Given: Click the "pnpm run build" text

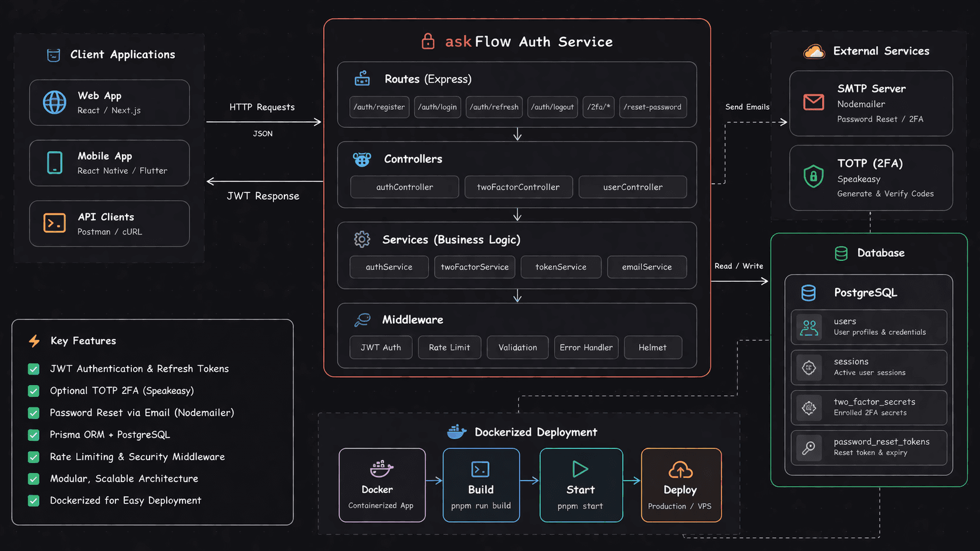Looking at the screenshot, I should pyautogui.click(x=481, y=506).
